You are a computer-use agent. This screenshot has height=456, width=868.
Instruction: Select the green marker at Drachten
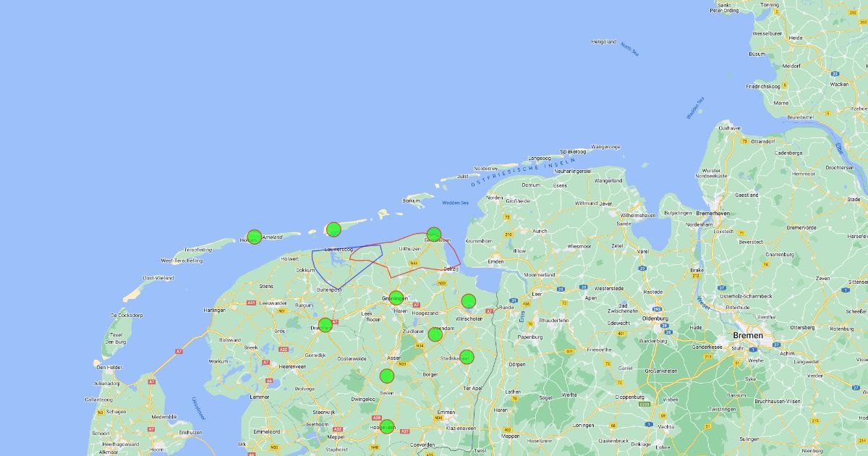click(325, 325)
